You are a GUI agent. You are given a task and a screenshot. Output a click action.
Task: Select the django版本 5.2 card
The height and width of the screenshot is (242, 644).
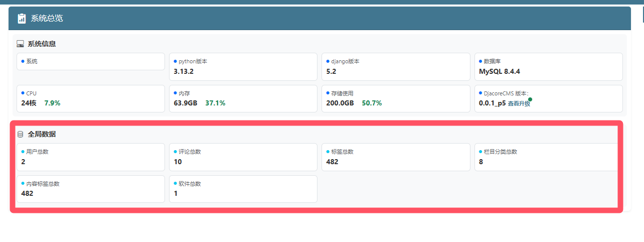point(396,66)
